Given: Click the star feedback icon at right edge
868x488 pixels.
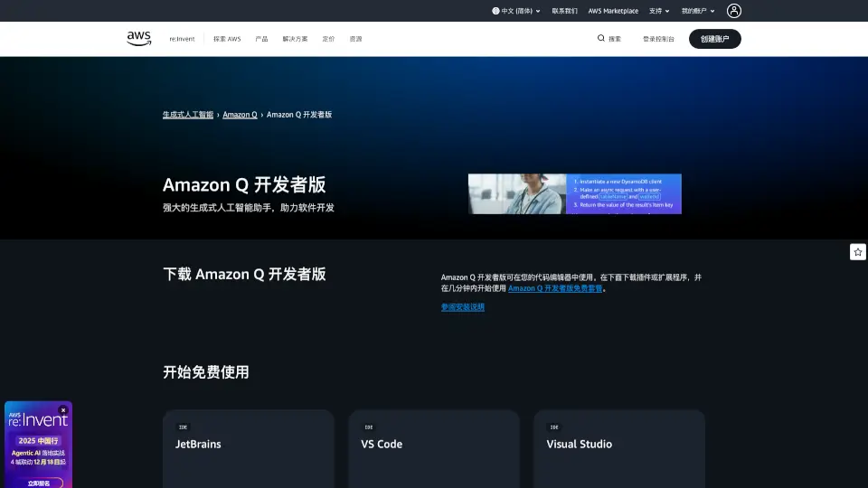Looking at the screenshot, I should coord(857,252).
